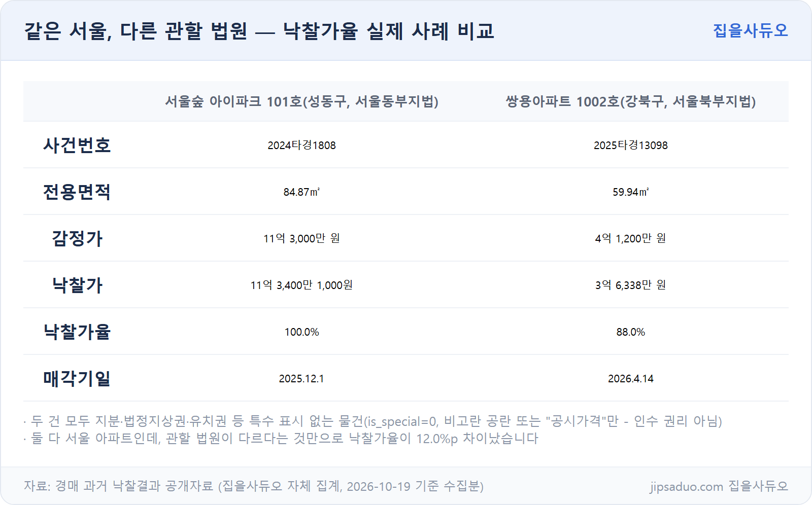This screenshot has width=812, height=505.
Task: Click the 낙찰가 row label
Action: [77, 285]
